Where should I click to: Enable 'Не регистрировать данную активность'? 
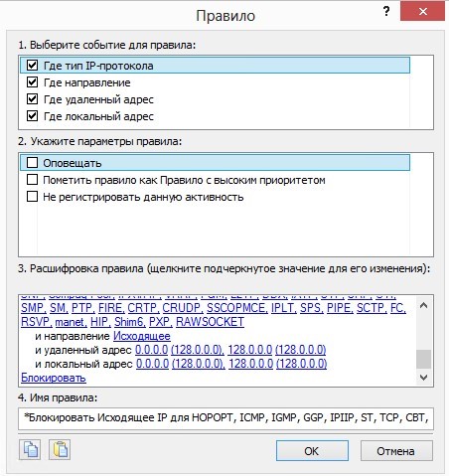coord(32,197)
